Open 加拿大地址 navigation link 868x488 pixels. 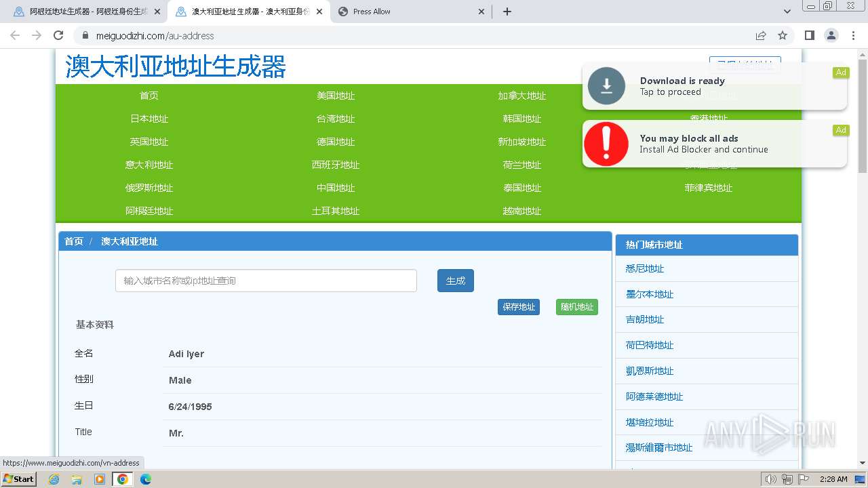[522, 96]
